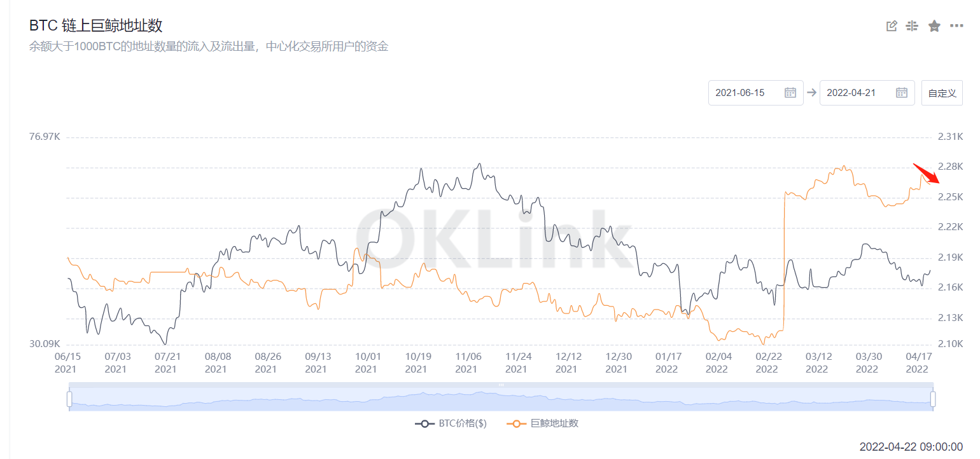Open the three-dots more options menu
This screenshot has height=459, width=980.
956,26
